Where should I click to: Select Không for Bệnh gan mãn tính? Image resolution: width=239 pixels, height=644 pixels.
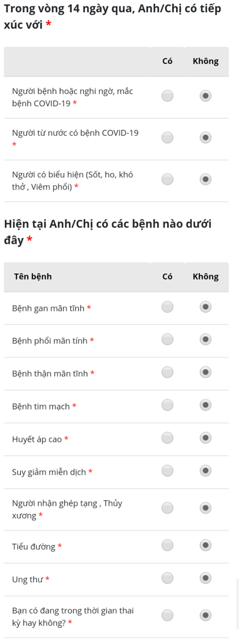(205, 306)
